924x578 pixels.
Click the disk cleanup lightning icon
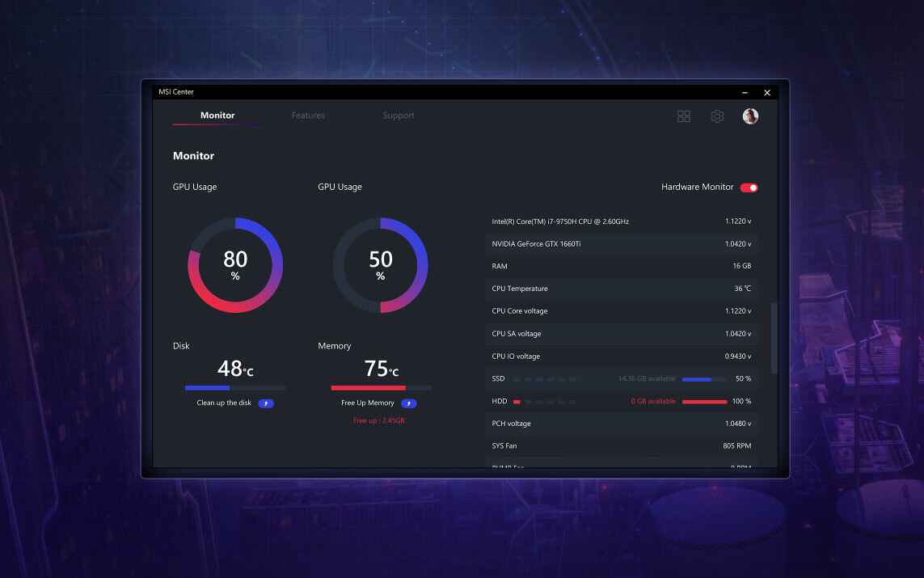tap(266, 403)
